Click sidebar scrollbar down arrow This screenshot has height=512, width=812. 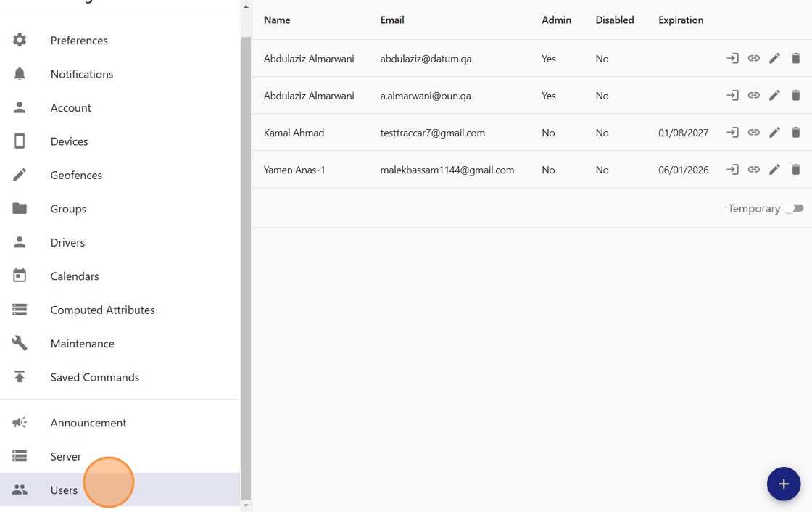pyautogui.click(x=246, y=505)
